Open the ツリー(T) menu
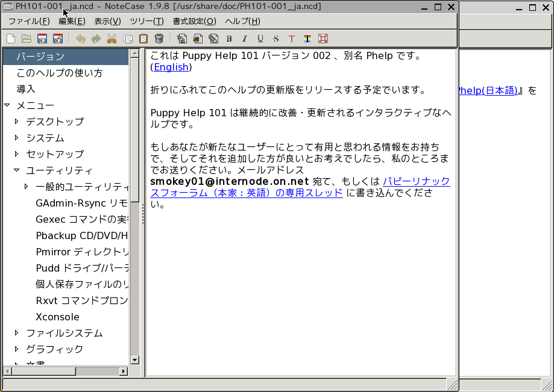554x392 pixels. pos(146,21)
